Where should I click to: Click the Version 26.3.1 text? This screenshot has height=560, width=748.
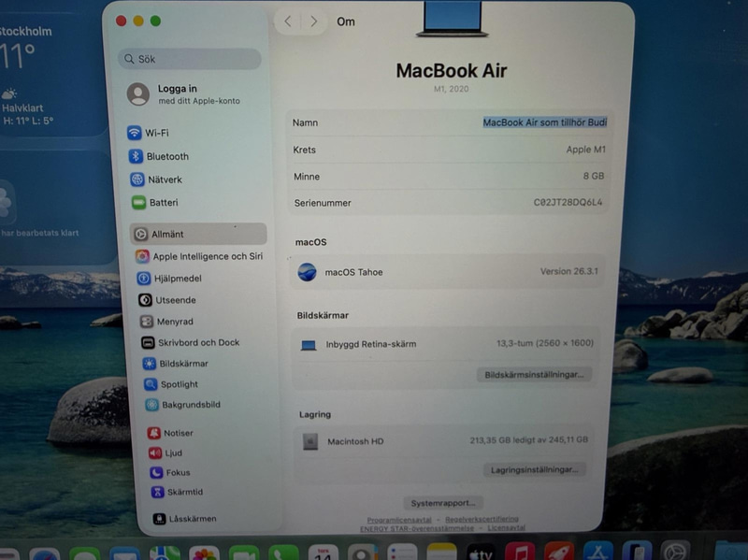coord(568,271)
